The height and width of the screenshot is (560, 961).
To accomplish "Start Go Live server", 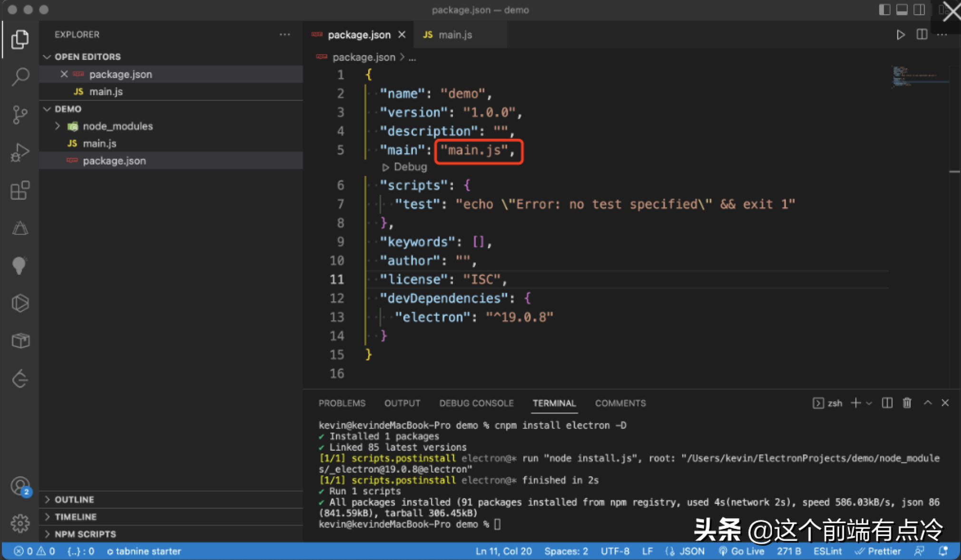I will [x=741, y=551].
